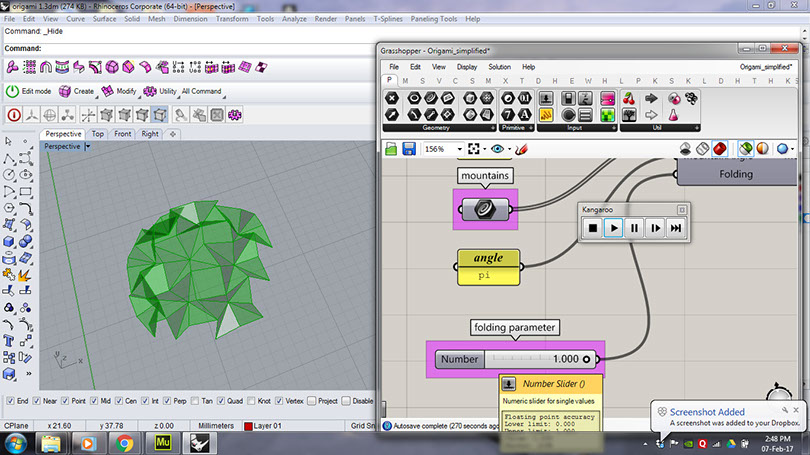Toggle Near osnap checkbox
This screenshot has height=455, width=810.
click(x=37, y=401)
